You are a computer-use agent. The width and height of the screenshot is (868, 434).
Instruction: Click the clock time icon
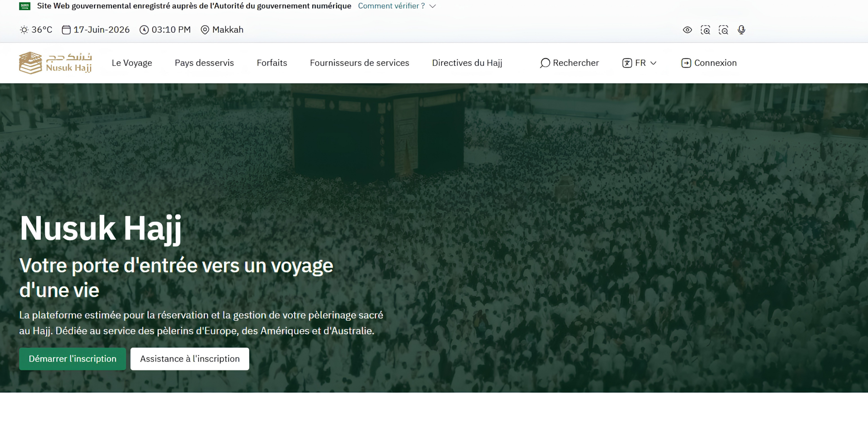click(144, 30)
